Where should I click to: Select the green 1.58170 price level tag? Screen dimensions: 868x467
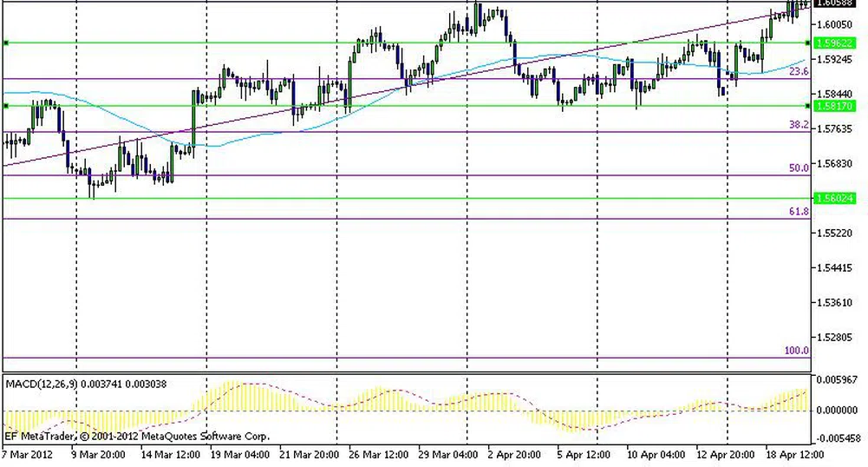(x=836, y=106)
